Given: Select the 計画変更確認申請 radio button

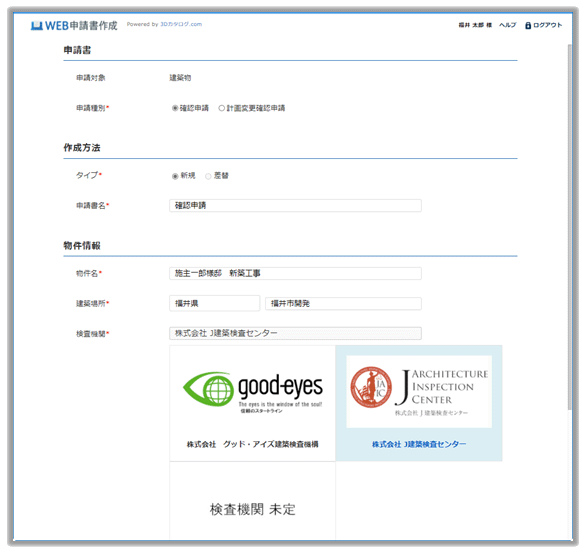Looking at the screenshot, I should click(222, 108).
